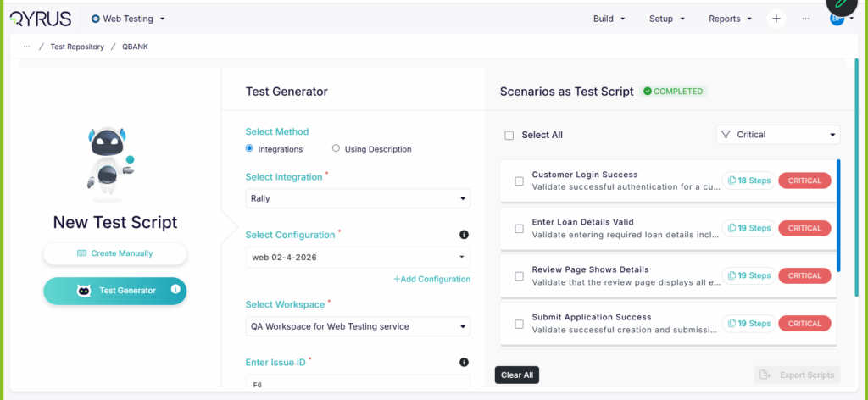
Task: Open the Web Testing service dropdown
Action: 129,19
